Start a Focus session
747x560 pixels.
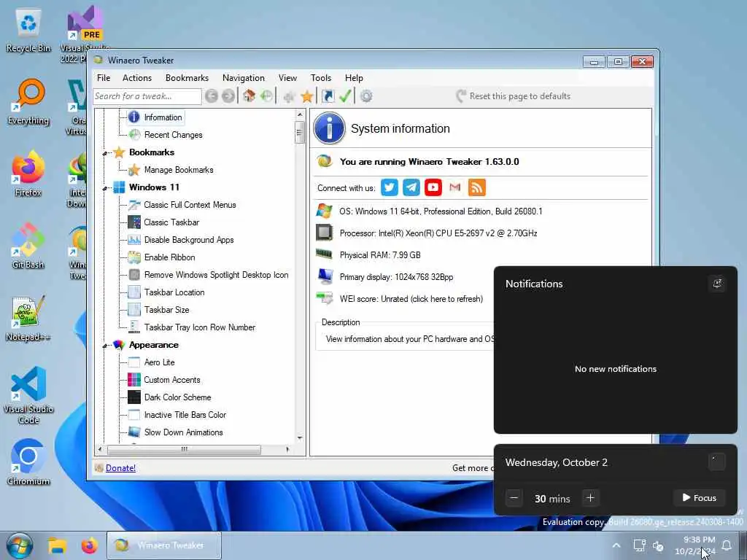tap(699, 498)
